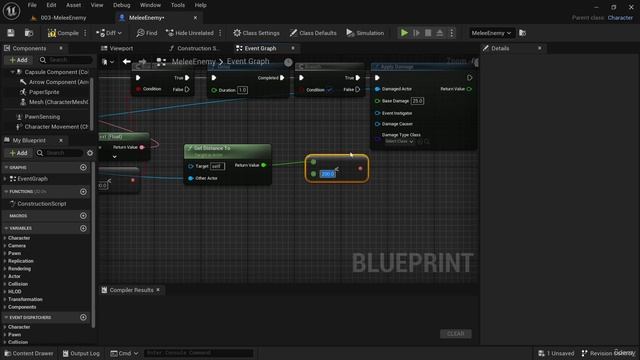The height and width of the screenshot is (360, 640).
Task: Open the graph bookmarks dropdown icon
Action: click(x=108, y=62)
